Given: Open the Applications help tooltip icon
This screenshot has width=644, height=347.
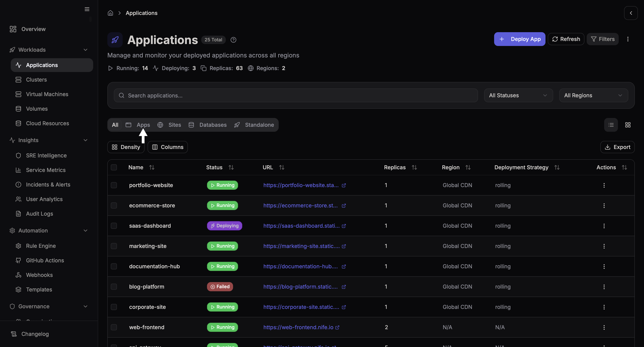Looking at the screenshot, I should click(233, 40).
